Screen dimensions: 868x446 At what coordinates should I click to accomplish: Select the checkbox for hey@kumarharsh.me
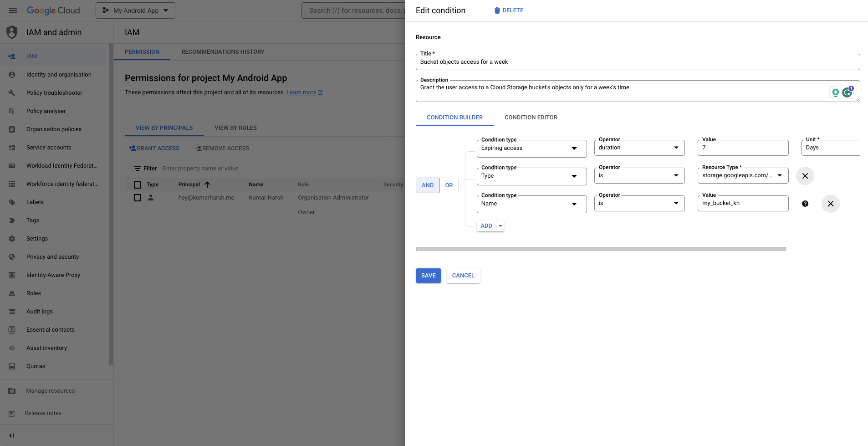[x=138, y=198]
